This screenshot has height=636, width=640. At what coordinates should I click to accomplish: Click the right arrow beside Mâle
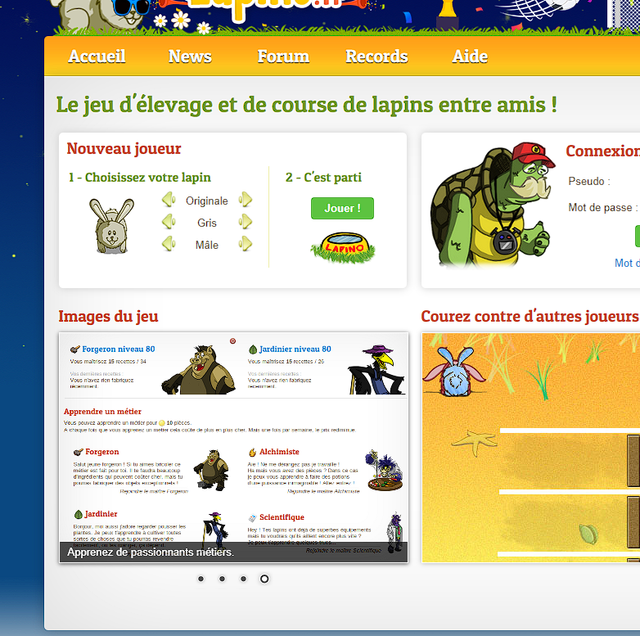[x=245, y=244]
